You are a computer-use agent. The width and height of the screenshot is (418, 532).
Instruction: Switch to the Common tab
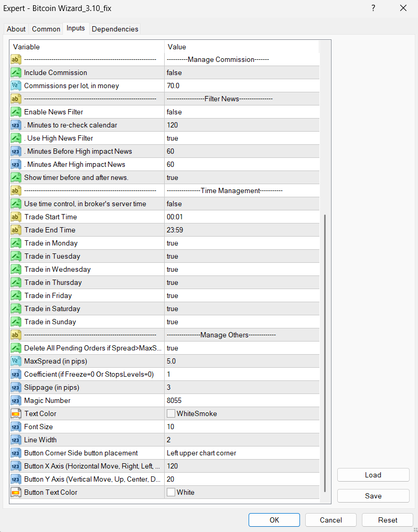[46, 29]
